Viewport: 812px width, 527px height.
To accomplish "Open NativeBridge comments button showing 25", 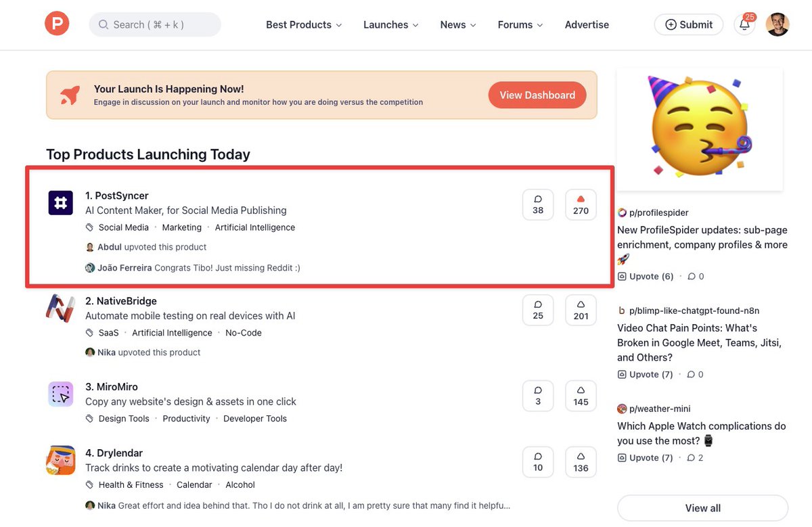I will (538, 310).
